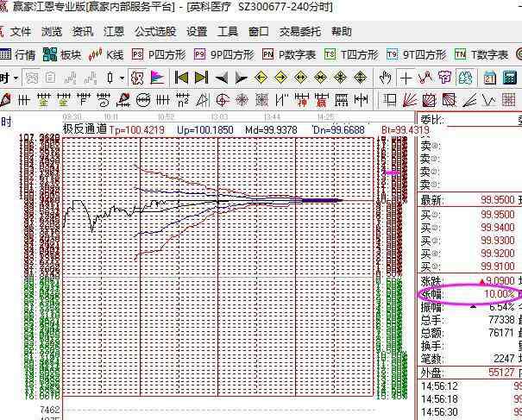Switch to the K线 candlestick chart
522x420 pixels.
click(x=108, y=54)
